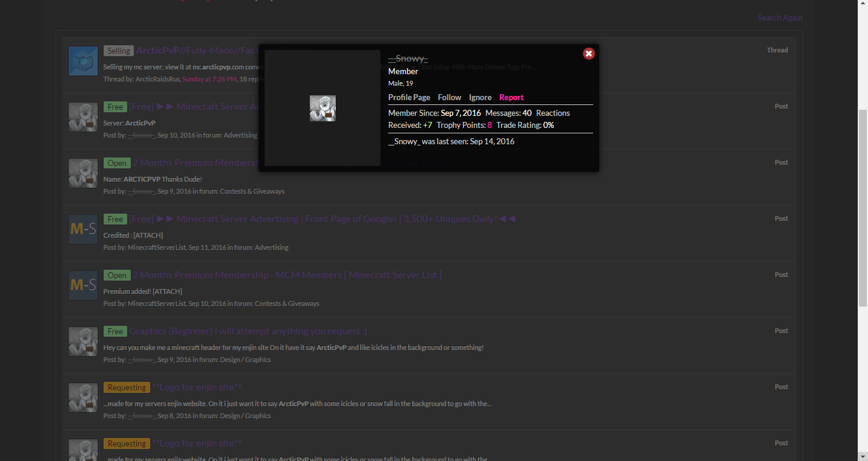Click MinecraftServerList username in the Sep 10 post
This screenshot has height=461, width=868.
tap(157, 304)
